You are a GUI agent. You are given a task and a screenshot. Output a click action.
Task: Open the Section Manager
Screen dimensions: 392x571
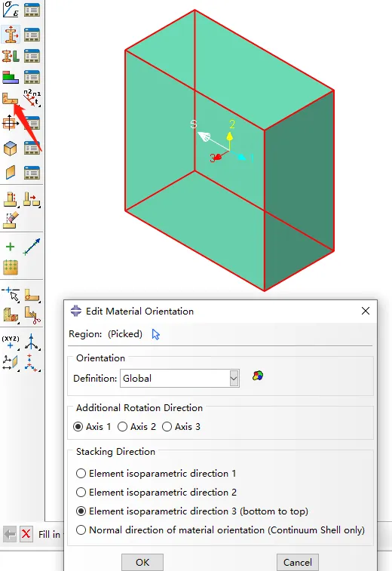click(32, 35)
